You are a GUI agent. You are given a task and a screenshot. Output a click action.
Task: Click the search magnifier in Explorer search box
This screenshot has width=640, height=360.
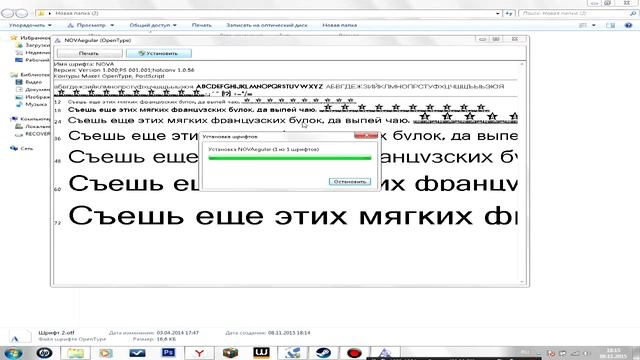(633, 13)
